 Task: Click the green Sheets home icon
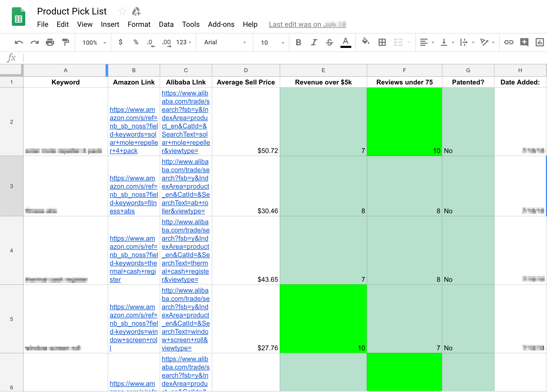[x=19, y=17]
